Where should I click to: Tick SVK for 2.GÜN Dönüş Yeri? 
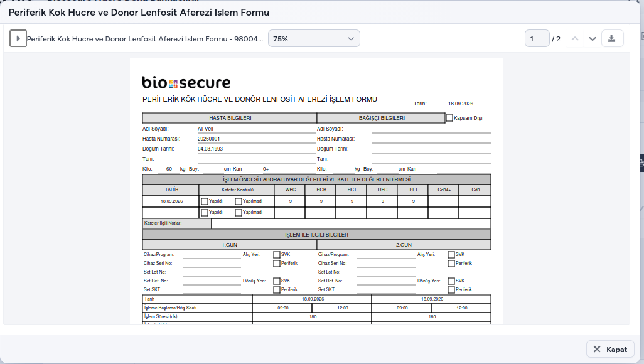451,281
